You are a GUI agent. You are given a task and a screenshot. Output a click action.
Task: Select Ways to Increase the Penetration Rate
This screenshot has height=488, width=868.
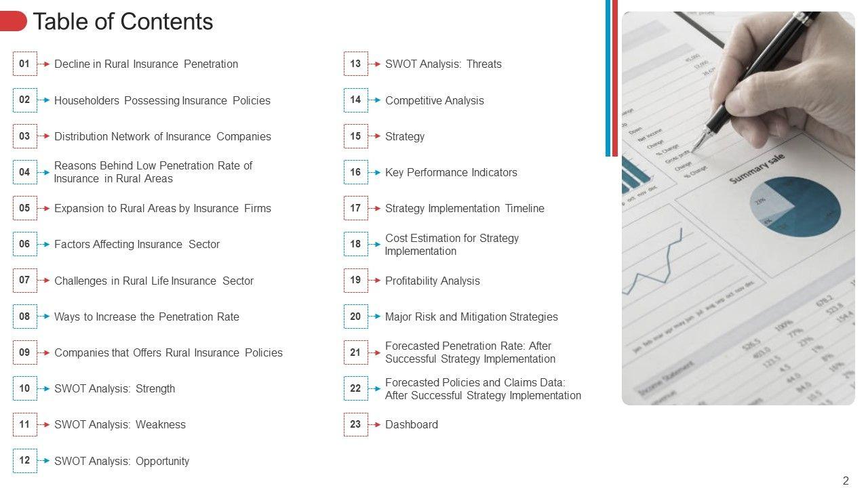[x=146, y=317]
